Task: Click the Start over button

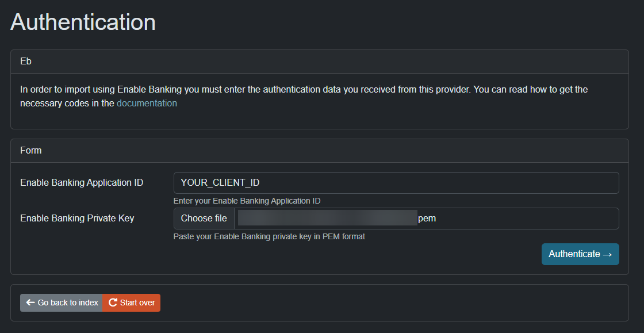Action: 131,303
